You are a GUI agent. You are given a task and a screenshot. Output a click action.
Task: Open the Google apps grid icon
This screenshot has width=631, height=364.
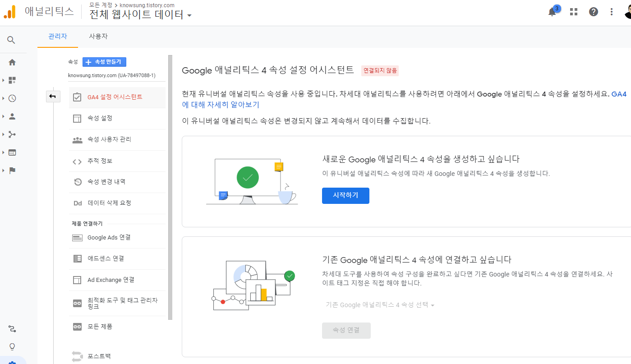pyautogui.click(x=574, y=12)
